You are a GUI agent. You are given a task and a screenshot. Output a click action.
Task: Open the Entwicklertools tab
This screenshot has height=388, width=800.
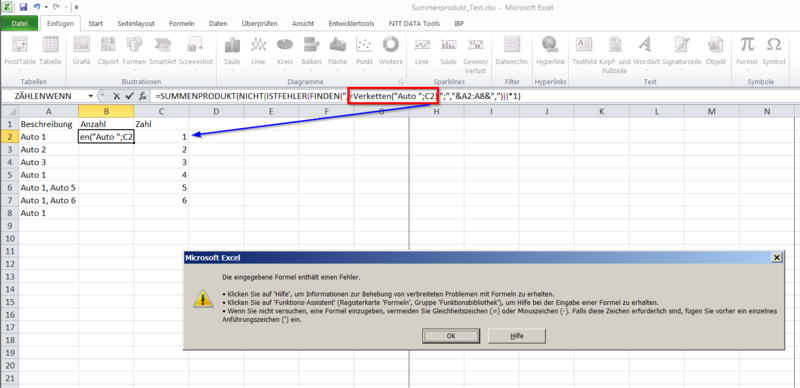coord(351,23)
